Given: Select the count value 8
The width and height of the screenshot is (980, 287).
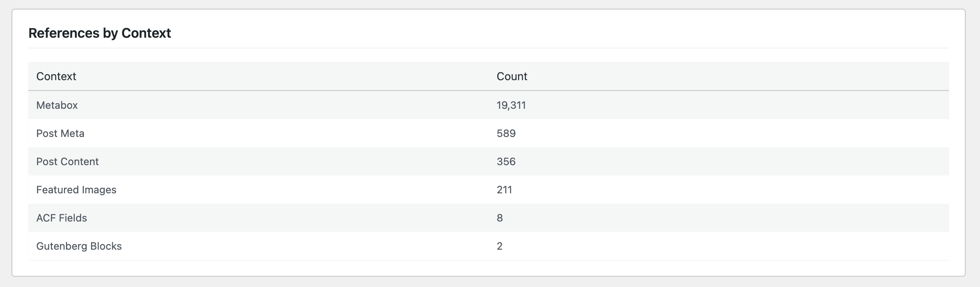Looking at the screenshot, I should click(500, 218).
